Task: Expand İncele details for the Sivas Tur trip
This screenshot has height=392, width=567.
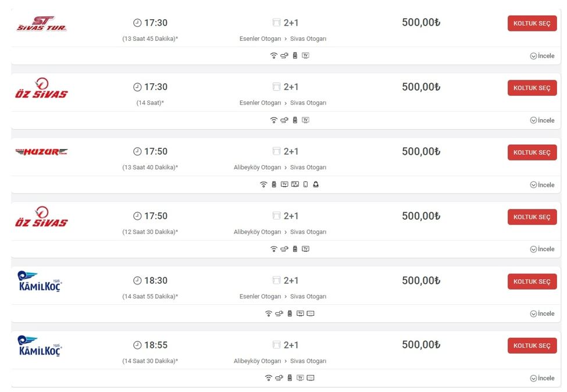Action: [x=542, y=56]
